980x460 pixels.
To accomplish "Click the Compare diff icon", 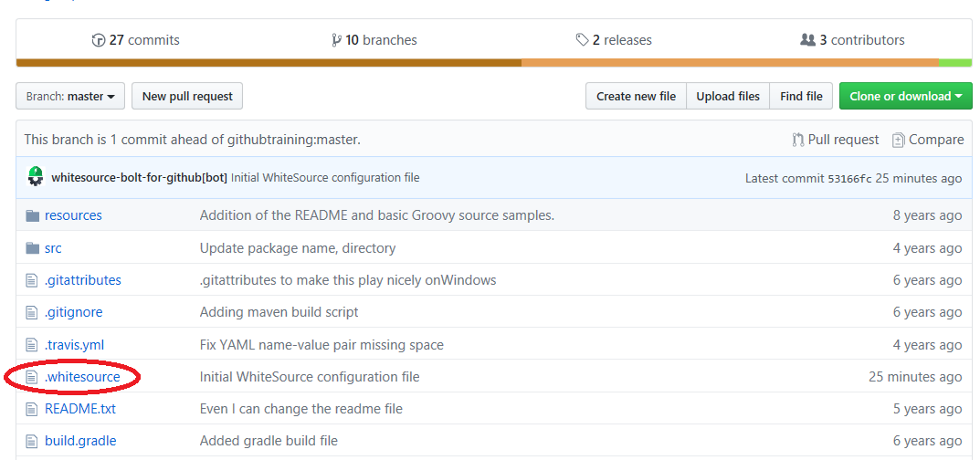I will tap(898, 140).
